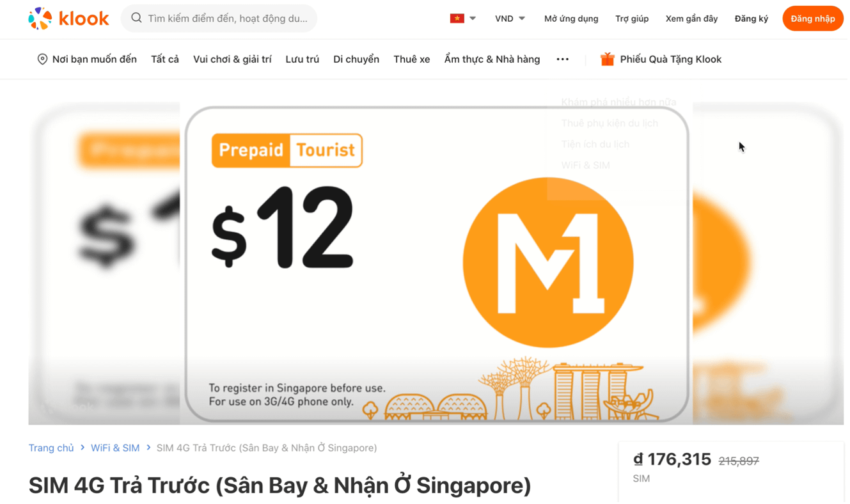Click the search input field
The width and height of the screenshot is (850, 504).
[219, 19]
